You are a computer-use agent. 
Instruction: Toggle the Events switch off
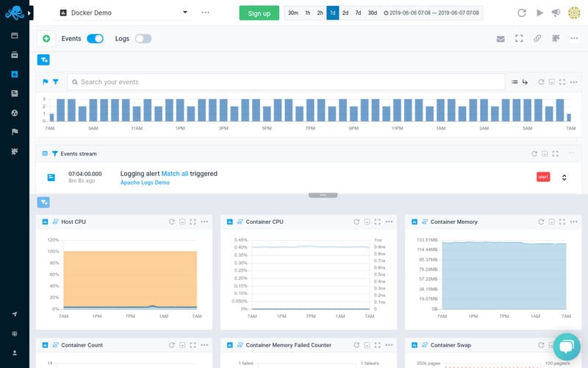[x=95, y=39]
